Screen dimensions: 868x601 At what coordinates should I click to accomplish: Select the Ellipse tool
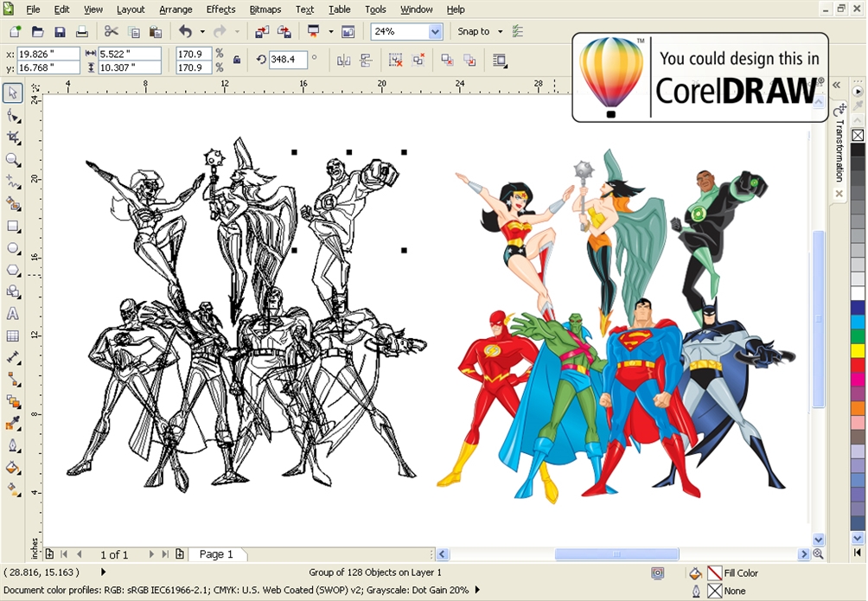(12, 248)
